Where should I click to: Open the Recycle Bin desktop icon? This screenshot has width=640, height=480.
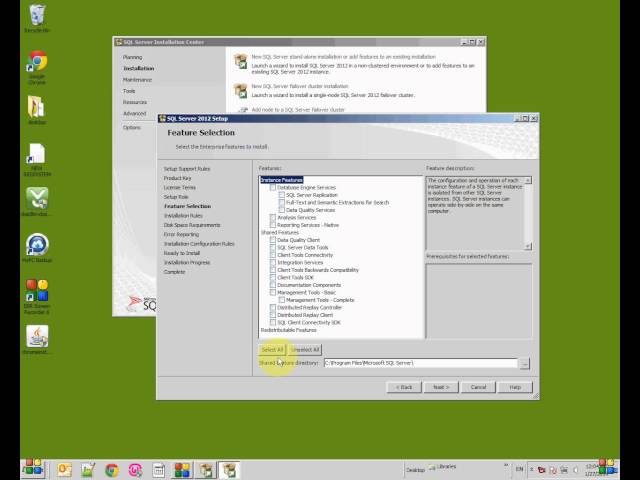click(x=37, y=17)
